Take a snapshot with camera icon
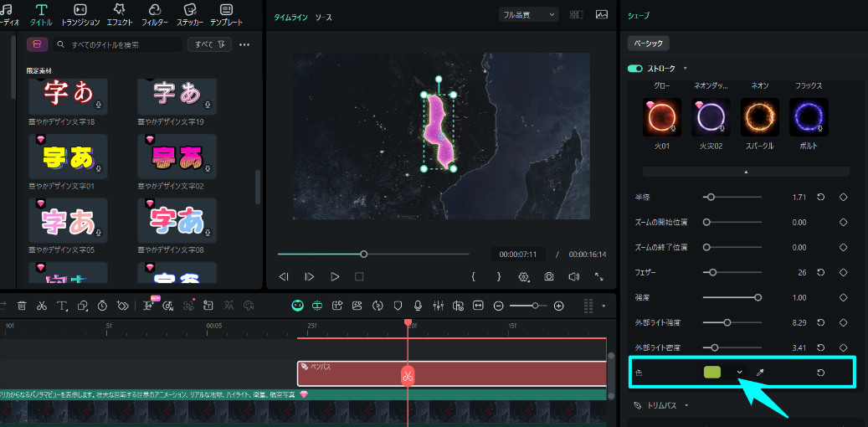This screenshot has height=427, width=868. coord(548,276)
